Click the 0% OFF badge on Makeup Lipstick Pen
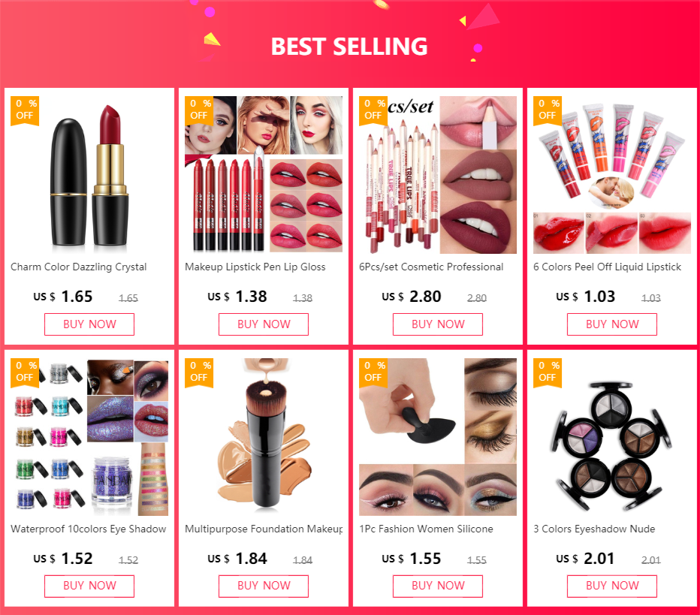The width and height of the screenshot is (700, 615). pos(199,110)
